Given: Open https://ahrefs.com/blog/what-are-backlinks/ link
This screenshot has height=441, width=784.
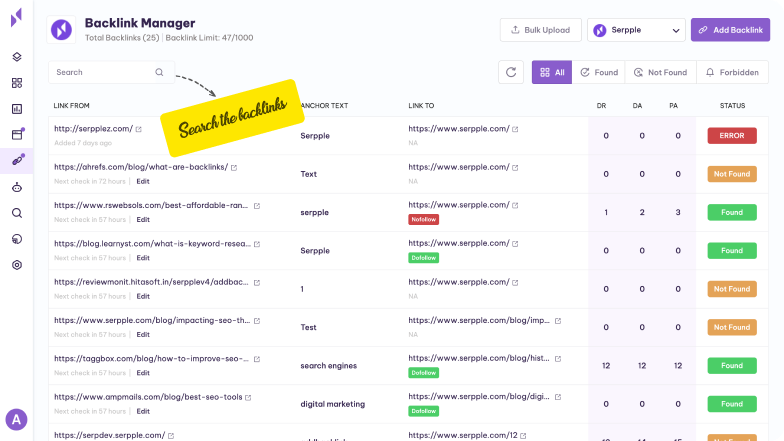Looking at the screenshot, I should 141,167.
